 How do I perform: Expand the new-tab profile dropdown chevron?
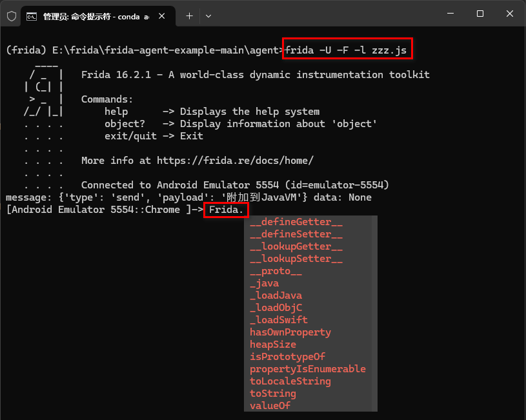[x=208, y=16]
